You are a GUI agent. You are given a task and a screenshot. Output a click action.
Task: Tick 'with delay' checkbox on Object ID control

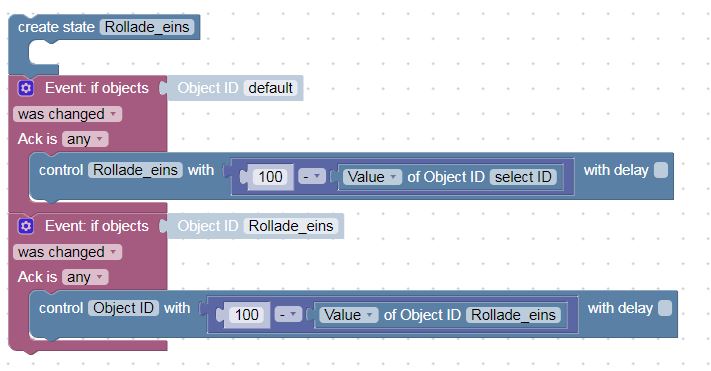pos(665,308)
